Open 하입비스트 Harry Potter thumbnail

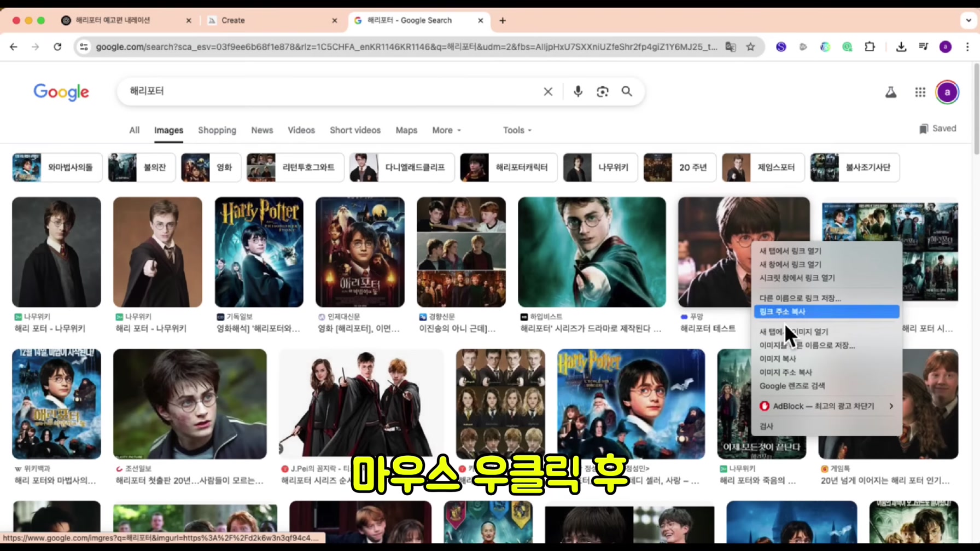pos(592,252)
